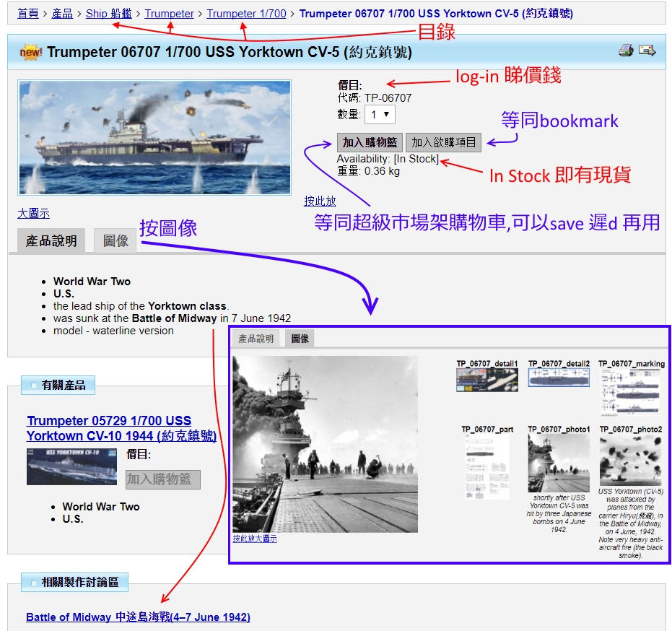
Task: Click the 按此放 link
Action: pyautogui.click(x=320, y=201)
